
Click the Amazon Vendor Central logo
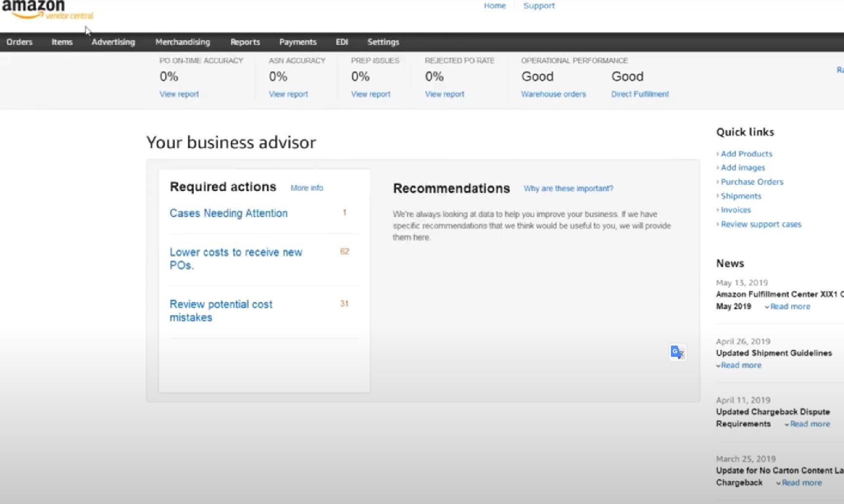(x=47, y=9)
